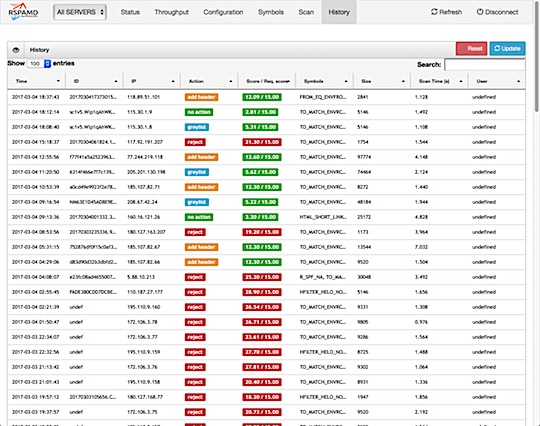Click timestamp 2017-03-04 10:53:39
The width and height of the screenshot is (540, 426).
[x=35, y=187]
